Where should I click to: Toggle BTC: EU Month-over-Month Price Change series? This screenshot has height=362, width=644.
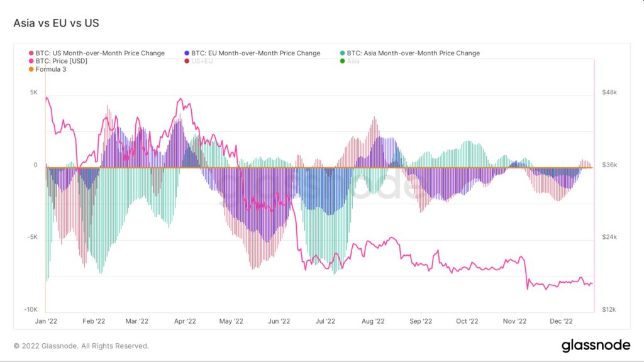255,53
